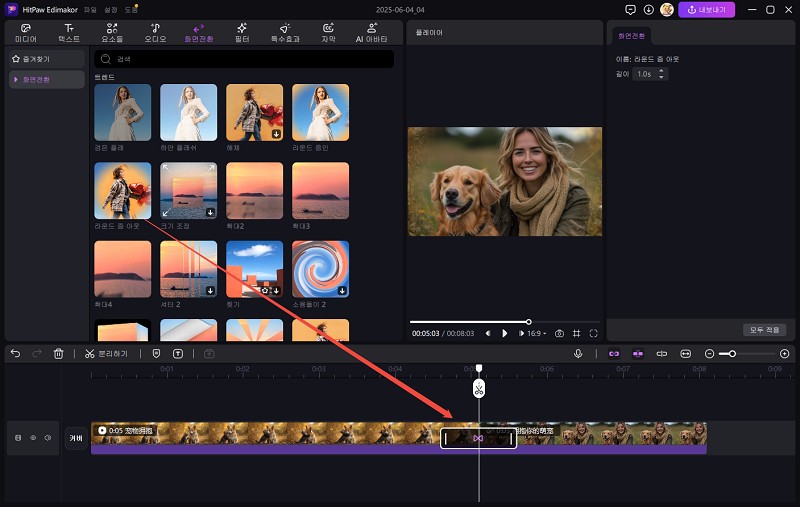Image resolution: width=800 pixels, height=507 pixels.
Task: Click the 모두 적용 apply-all button
Action: [764, 330]
